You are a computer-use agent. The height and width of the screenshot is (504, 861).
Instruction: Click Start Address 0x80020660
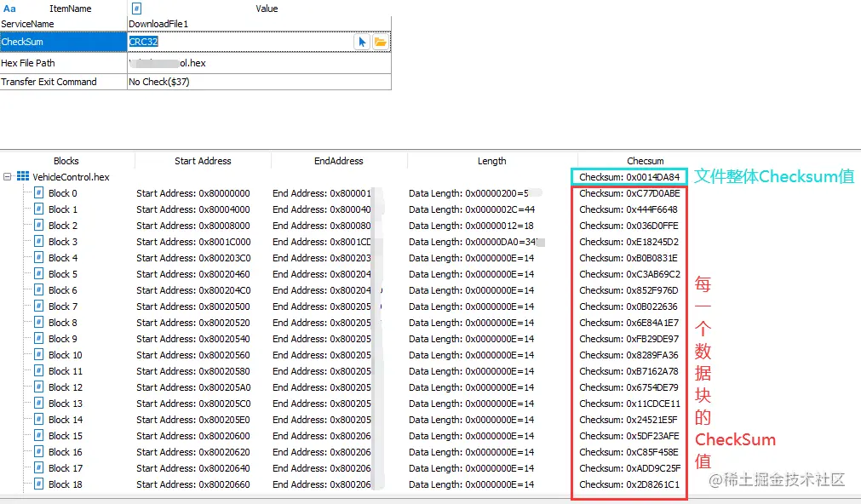coord(193,484)
